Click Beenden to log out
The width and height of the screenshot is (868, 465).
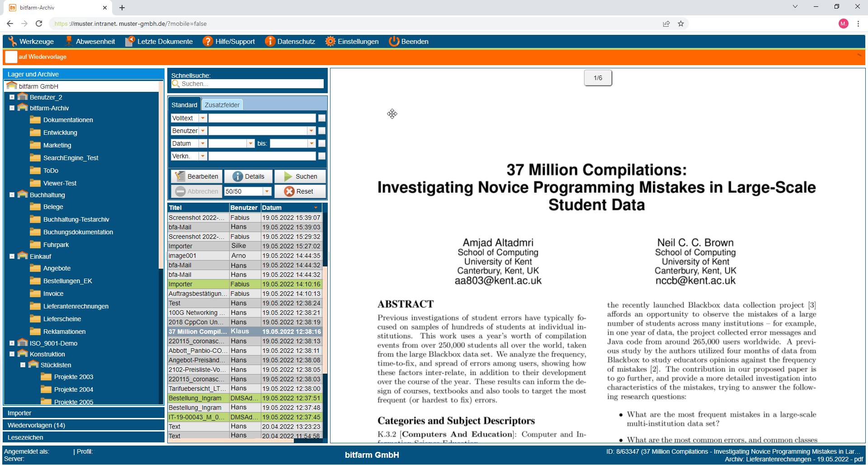[409, 42]
